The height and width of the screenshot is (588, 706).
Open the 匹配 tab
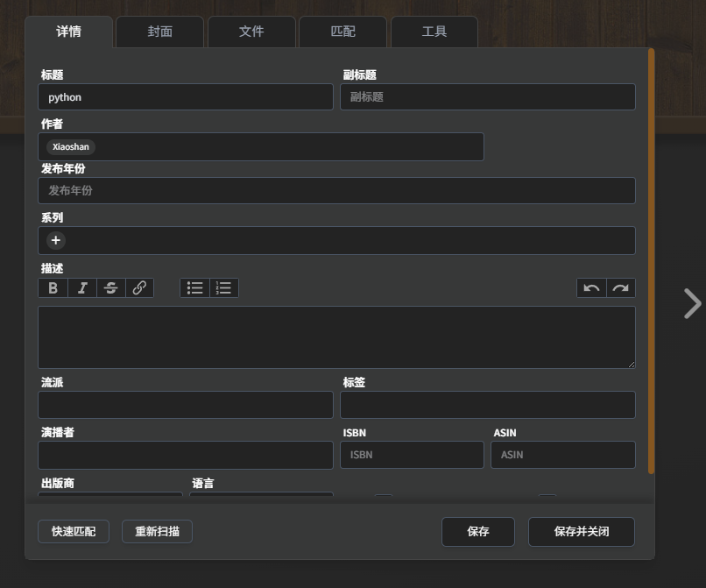[342, 32]
